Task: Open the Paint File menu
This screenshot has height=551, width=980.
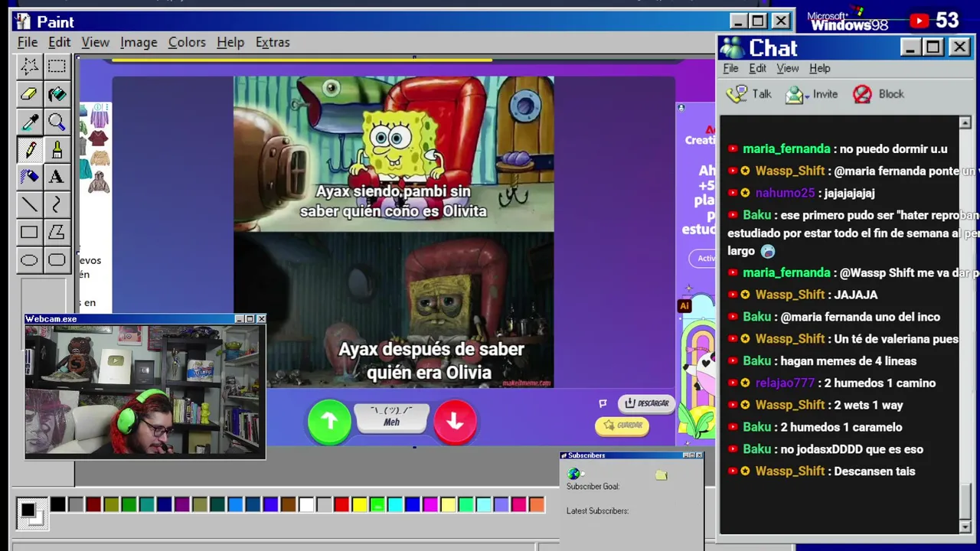Action: pos(28,42)
